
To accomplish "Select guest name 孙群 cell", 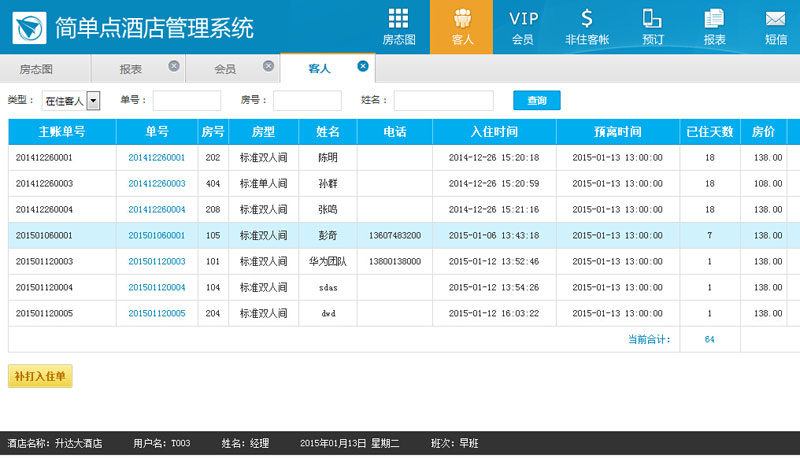I will [328, 184].
